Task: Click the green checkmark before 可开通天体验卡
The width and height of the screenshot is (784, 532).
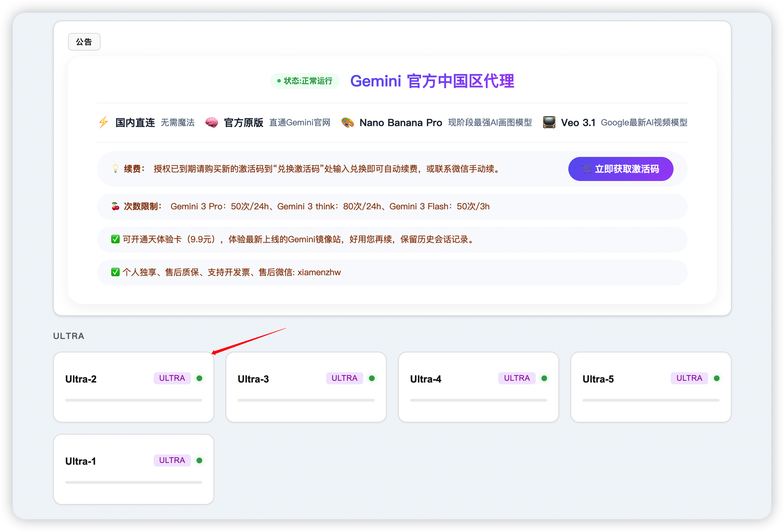Action: click(x=115, y=239)
